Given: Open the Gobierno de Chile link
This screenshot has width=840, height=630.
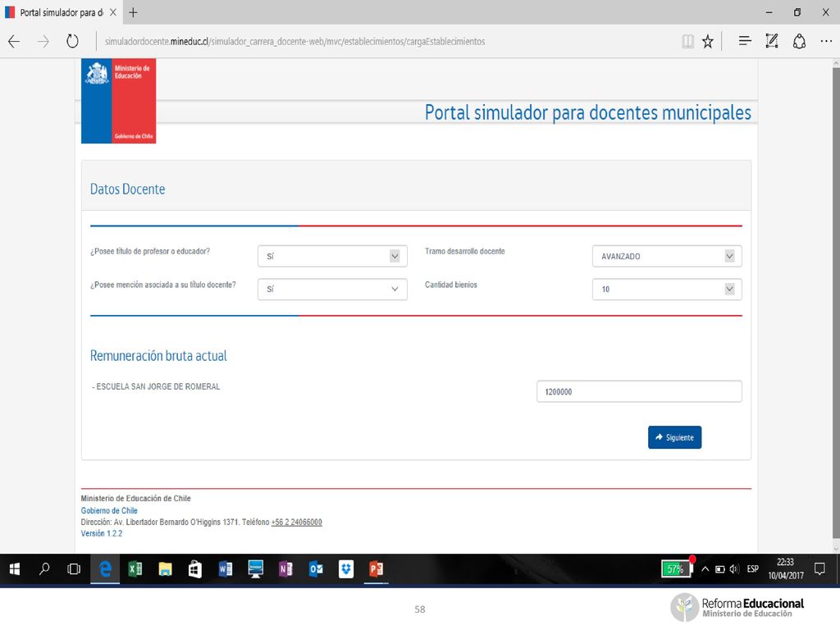Looking at the screenshot, I should click(109, 510).
